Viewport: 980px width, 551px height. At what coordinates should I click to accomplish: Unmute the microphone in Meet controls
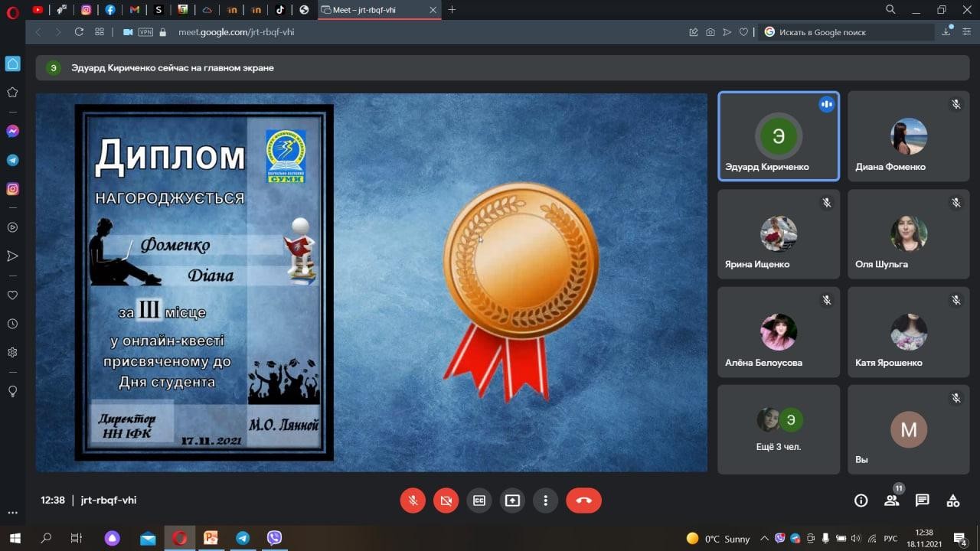(x=413, y=500)
